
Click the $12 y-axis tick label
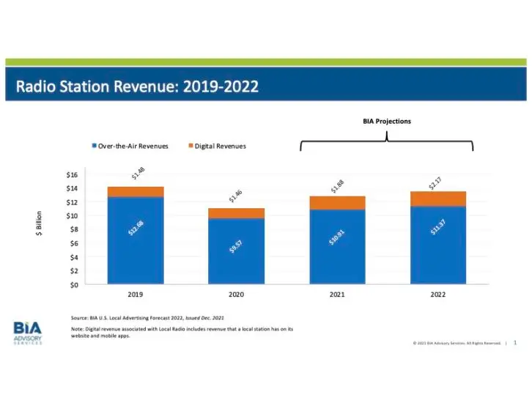[x=72, y=202]
